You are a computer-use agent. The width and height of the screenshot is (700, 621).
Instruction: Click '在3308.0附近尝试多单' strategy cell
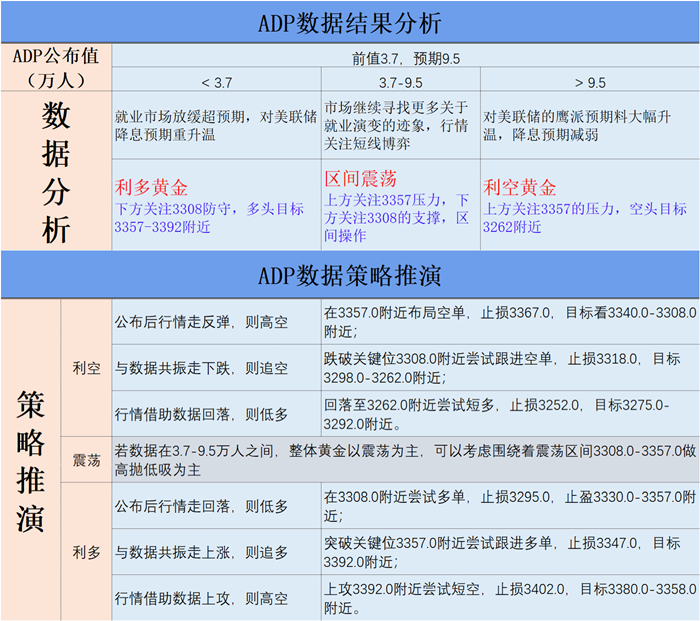(x=510, y=506)
